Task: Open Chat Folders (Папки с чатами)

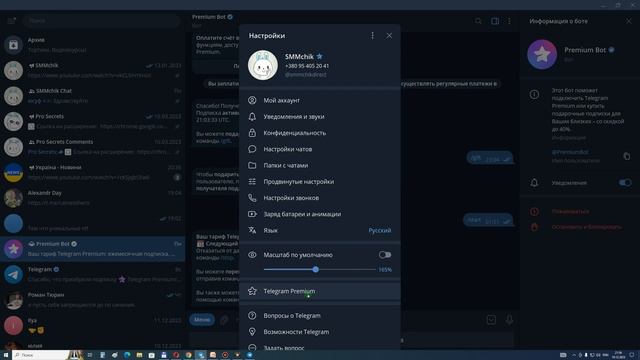Action: pyautogui.click(x=320, y=165)
